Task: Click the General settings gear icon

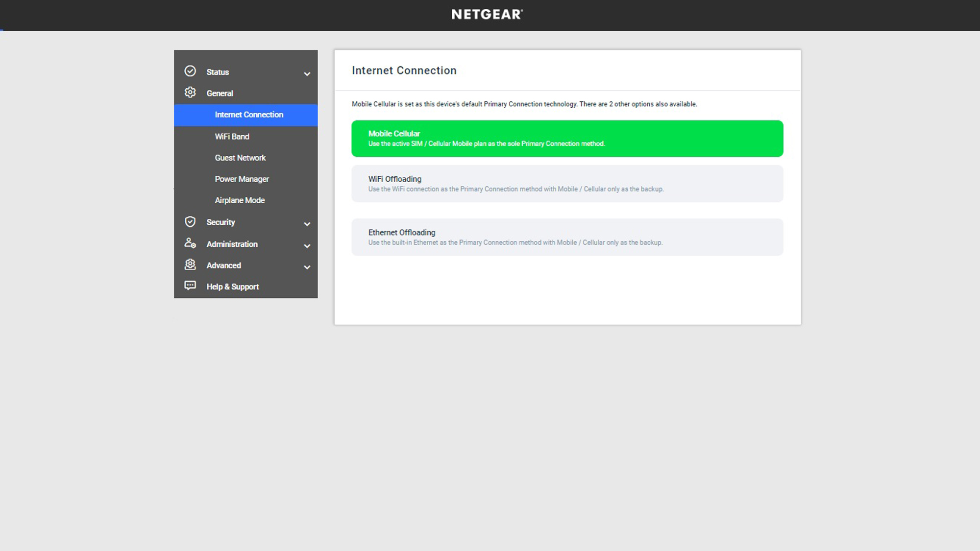Action: point(190,93)
